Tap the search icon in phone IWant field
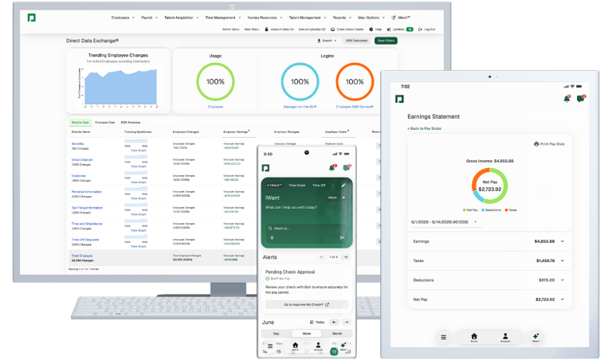 pyautogui.click(x=270, y=229)
